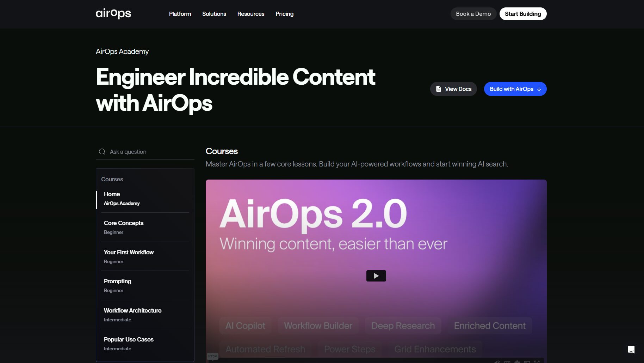Image resolution: width=644 pixels, height=363 pixels.
Task: Click the down arrow on Build with AirOps
Action: [539, 89]
